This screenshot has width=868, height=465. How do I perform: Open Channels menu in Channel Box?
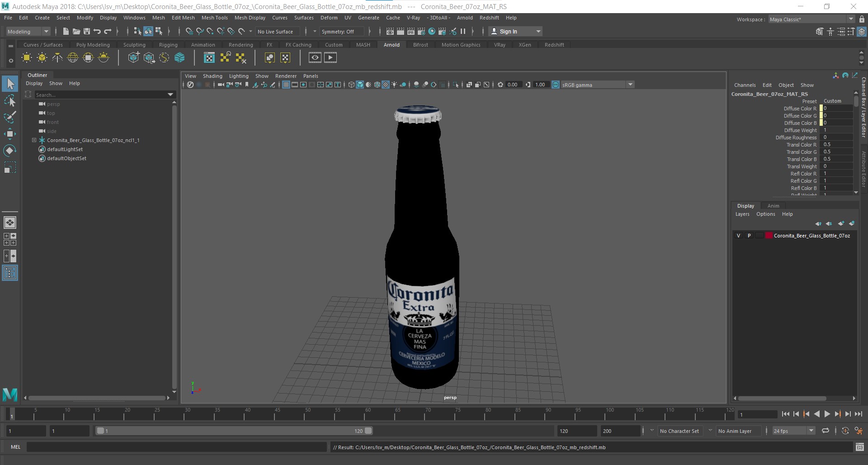(x=745, y=85)
